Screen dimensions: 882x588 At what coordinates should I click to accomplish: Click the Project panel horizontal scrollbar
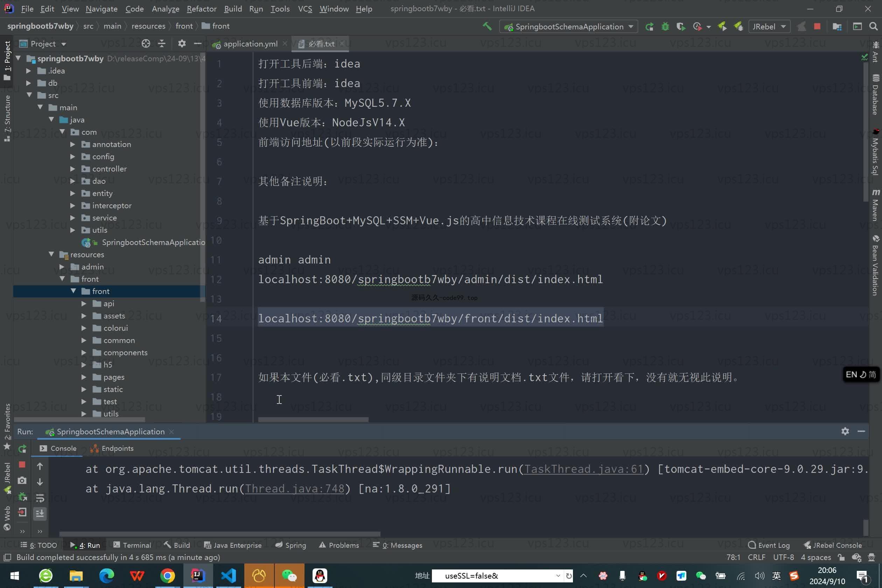click(79, 420)
